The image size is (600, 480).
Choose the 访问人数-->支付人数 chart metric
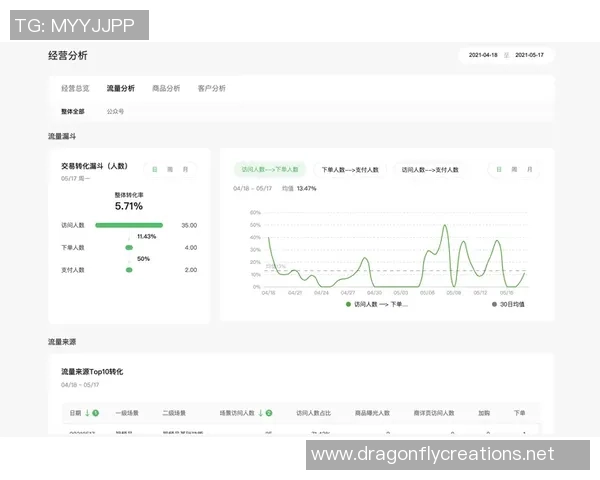[430, 170]
